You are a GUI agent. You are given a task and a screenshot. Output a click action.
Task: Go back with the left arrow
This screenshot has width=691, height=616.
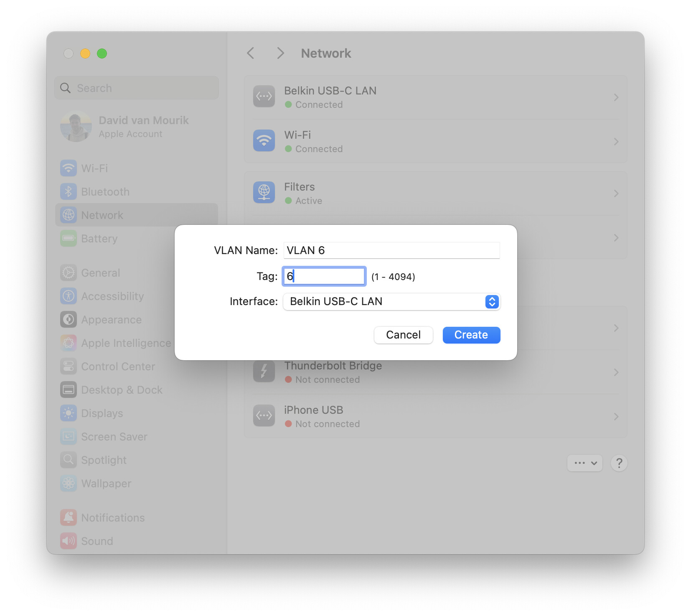251,53
